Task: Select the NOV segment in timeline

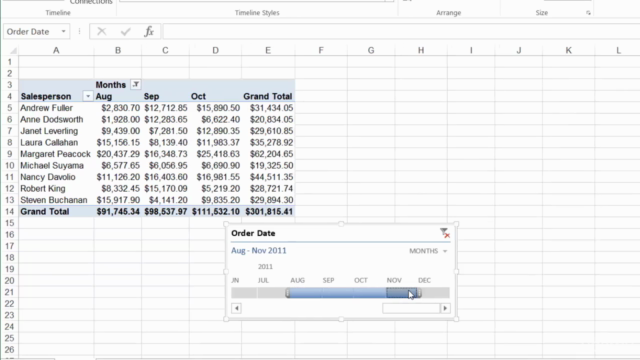Action: [x=402, y=293]
